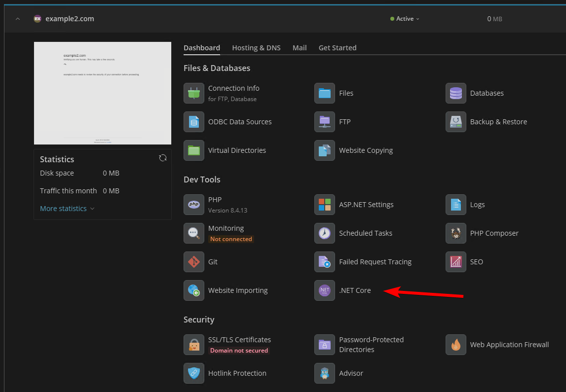Image resolution: width=566 pixels, height=392 pixels.
Task: Click the Failed Request Tracing icon
Action: [324, 262]
